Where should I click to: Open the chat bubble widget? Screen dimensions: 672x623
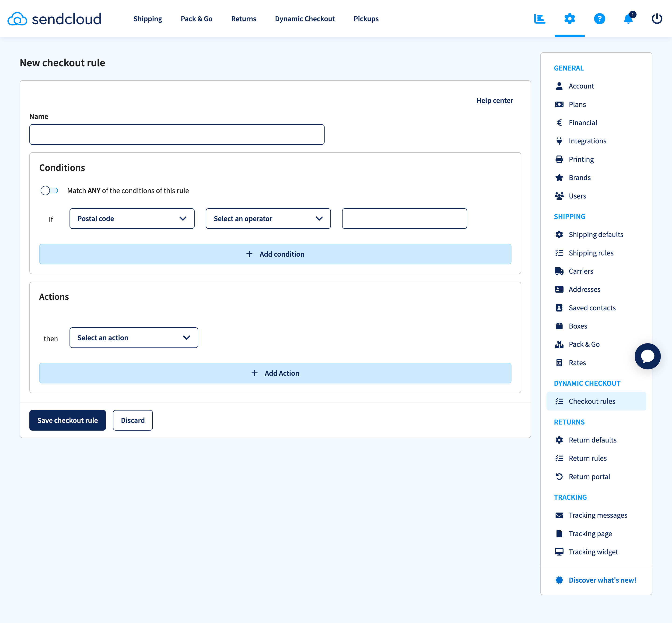pos(647,356)
